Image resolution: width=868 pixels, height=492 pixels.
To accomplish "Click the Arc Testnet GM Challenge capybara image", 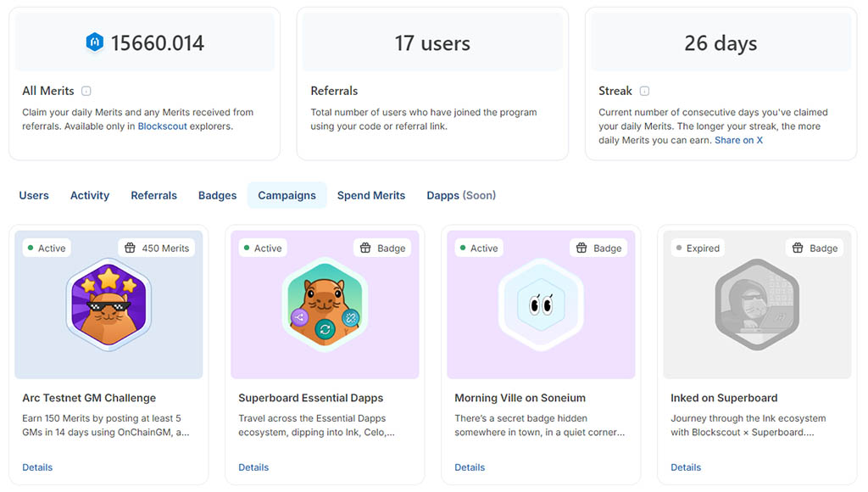I will point(108,305).
